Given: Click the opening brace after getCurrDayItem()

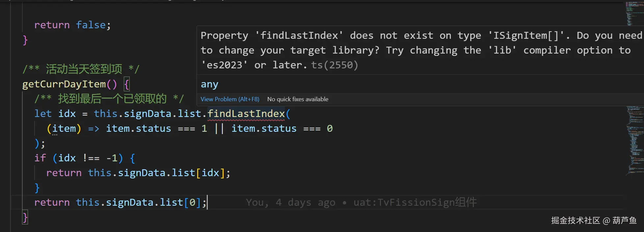Looking at the screenshot, I should tap(126, 84).
